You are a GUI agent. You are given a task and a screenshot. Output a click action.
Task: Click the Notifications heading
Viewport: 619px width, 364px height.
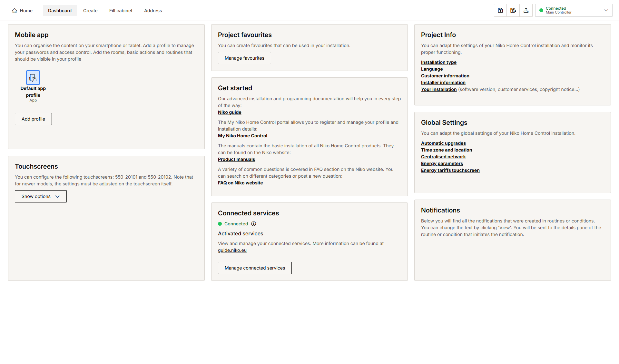point(440,210)
